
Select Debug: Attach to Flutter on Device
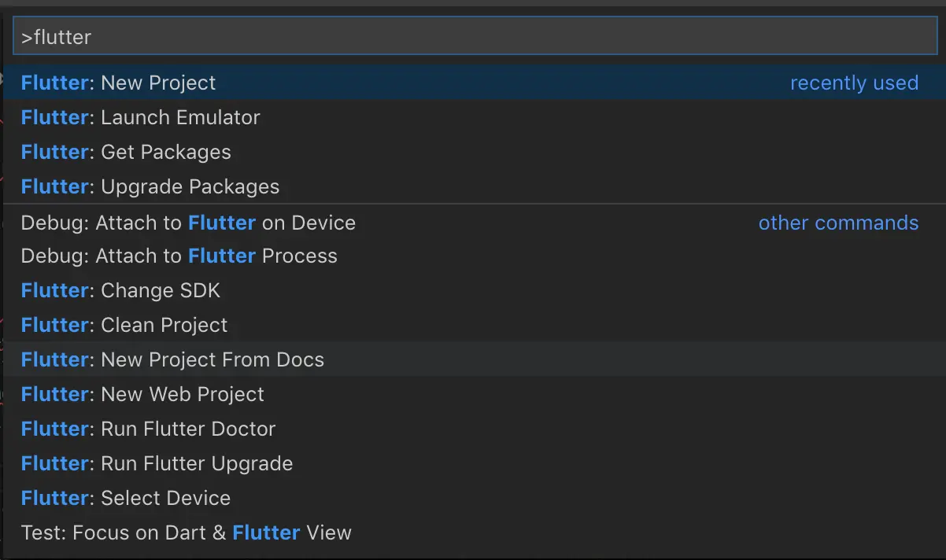point(188,223)
